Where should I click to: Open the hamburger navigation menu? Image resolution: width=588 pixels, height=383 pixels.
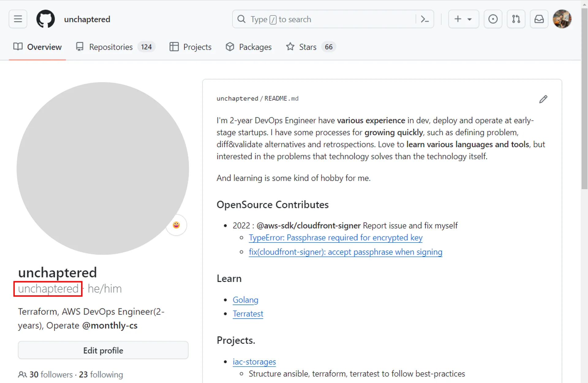point(18,19)
